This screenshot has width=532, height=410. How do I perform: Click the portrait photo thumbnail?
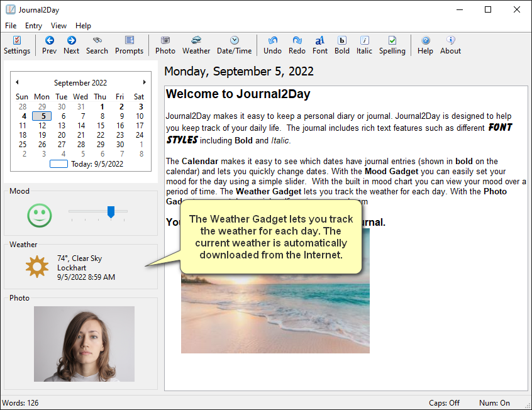(x=84, y=344)
